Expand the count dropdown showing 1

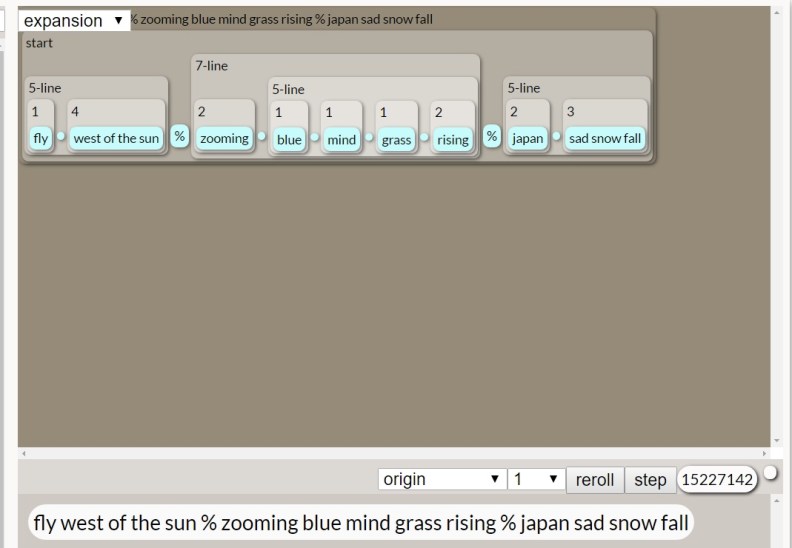(536, 480)
